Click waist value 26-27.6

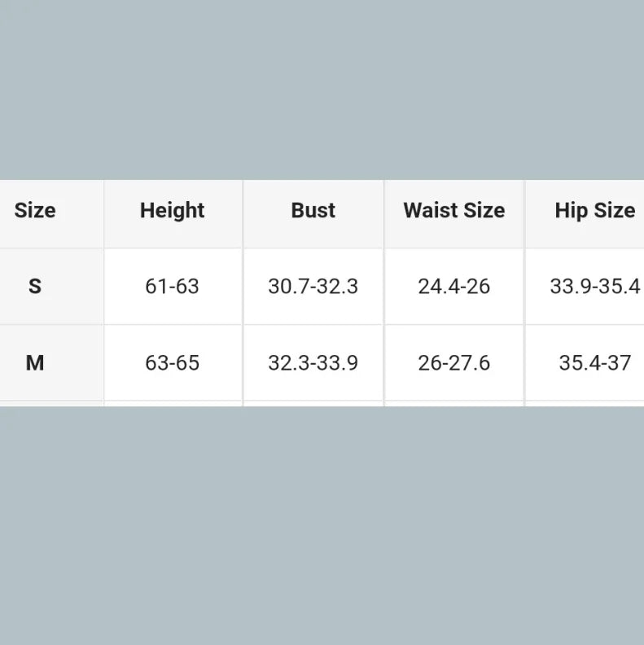pyautogui.click(x=453, y=362)
